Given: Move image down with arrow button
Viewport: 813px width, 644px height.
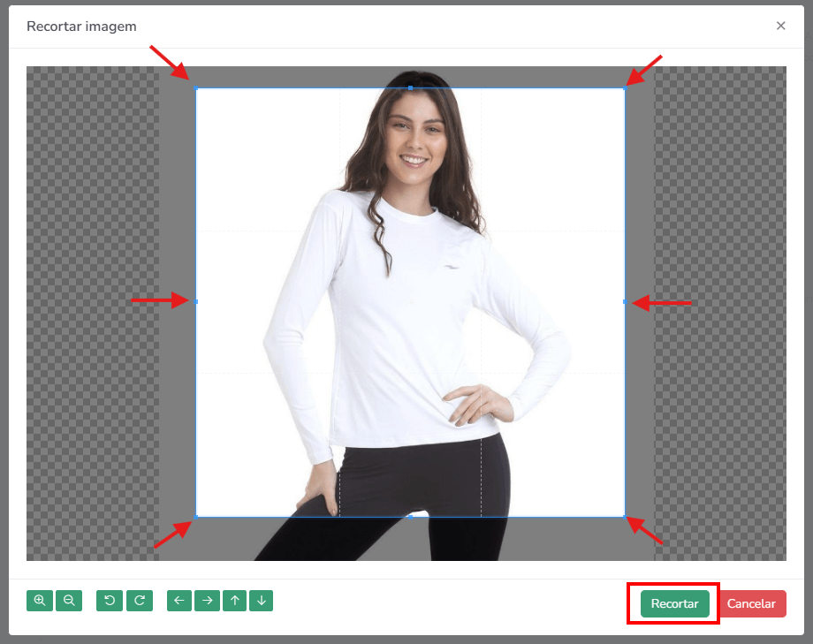Looking at the screenshot, I should coord(262,601).
